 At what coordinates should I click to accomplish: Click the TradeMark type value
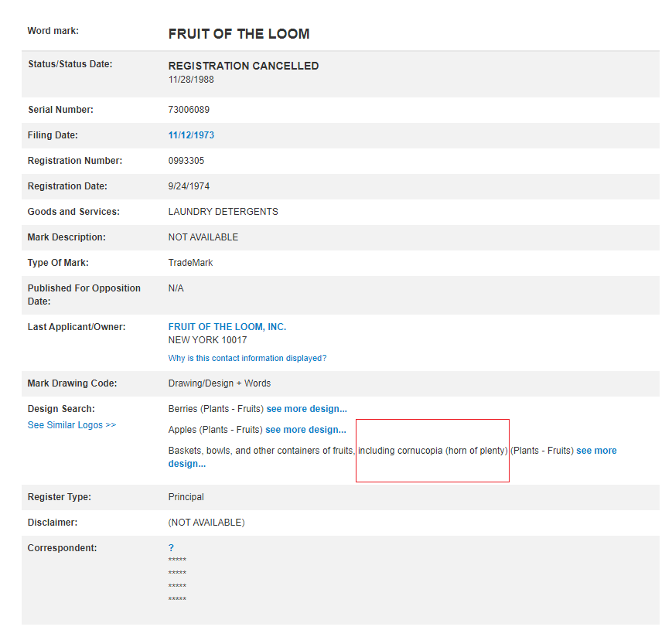click(x=191, y=263)
